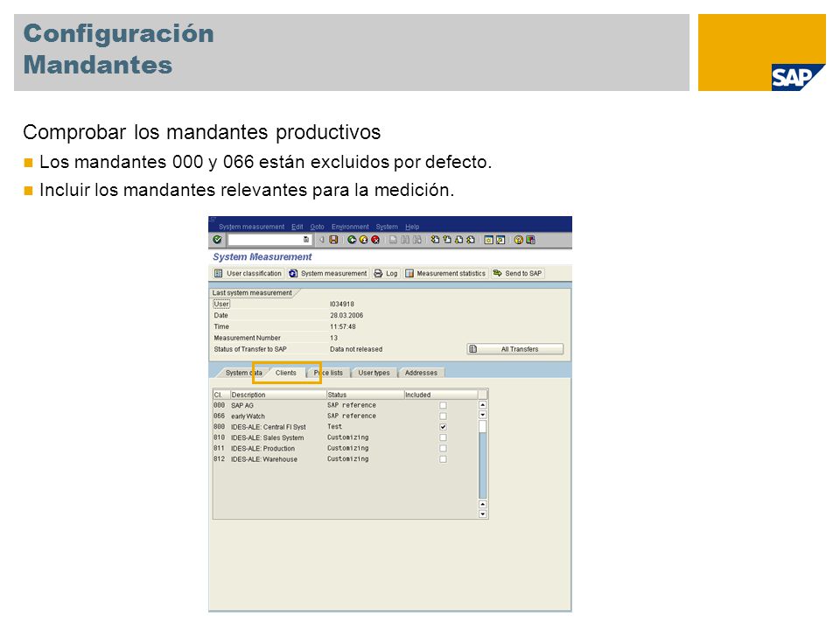This screenshot has height=630, width=840.
Task: Click the All Transfers button
Action: pyautogui.click(x=514, y=349)
